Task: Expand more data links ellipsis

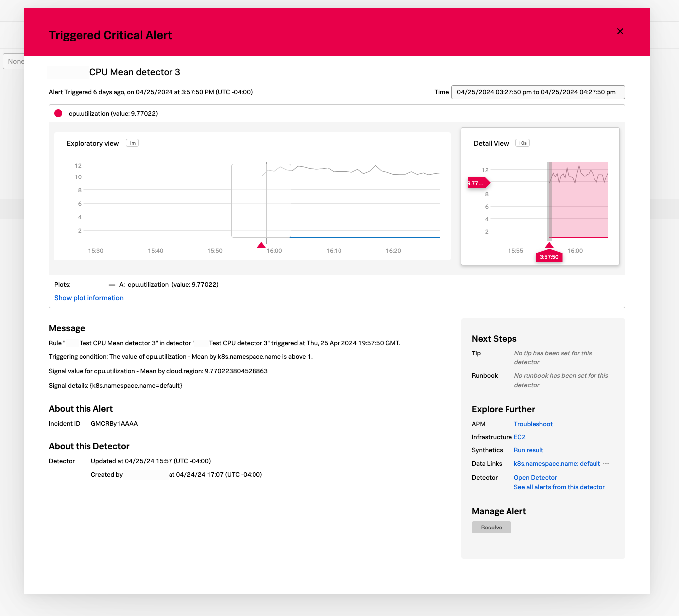Action: pyautogui.click(x=606, y=464)
